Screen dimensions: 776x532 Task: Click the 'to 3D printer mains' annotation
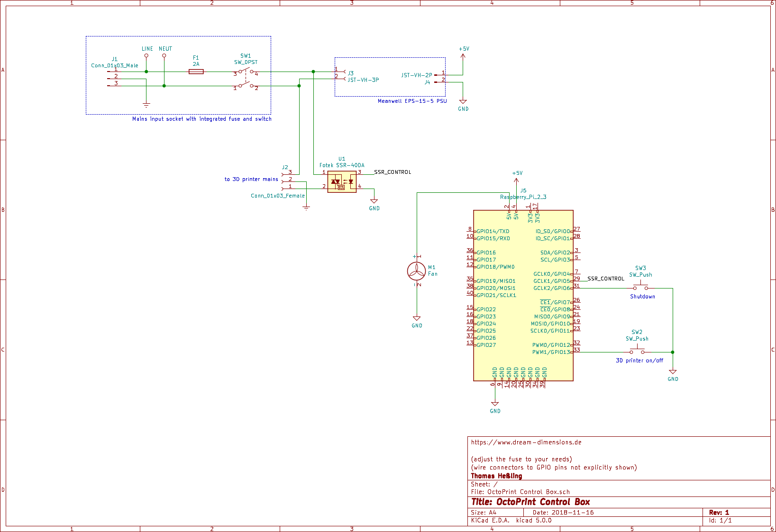[x=251, y=179]
